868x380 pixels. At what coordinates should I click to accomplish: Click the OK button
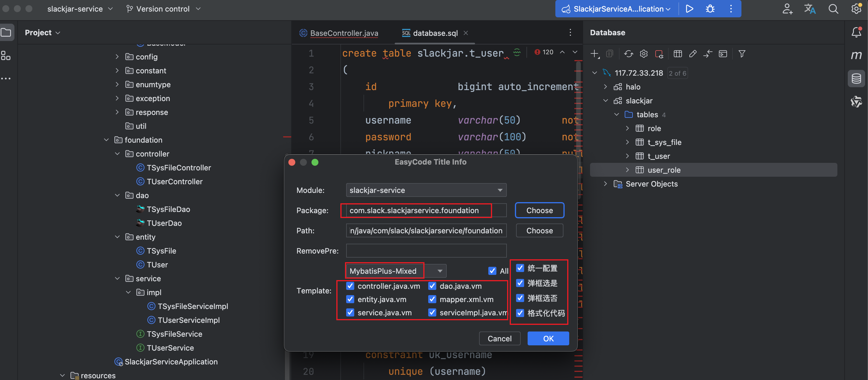tap(548, 339)
